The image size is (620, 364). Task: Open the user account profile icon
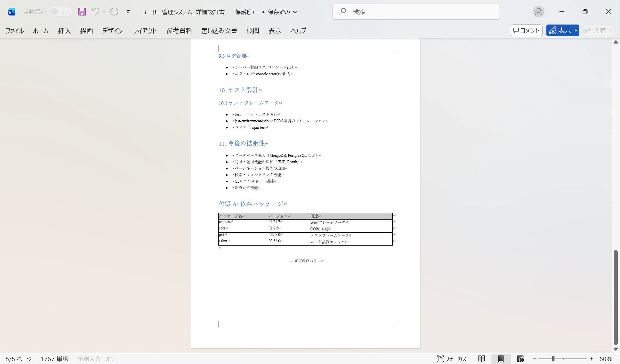pyautogui.click(x=538, y=12)
